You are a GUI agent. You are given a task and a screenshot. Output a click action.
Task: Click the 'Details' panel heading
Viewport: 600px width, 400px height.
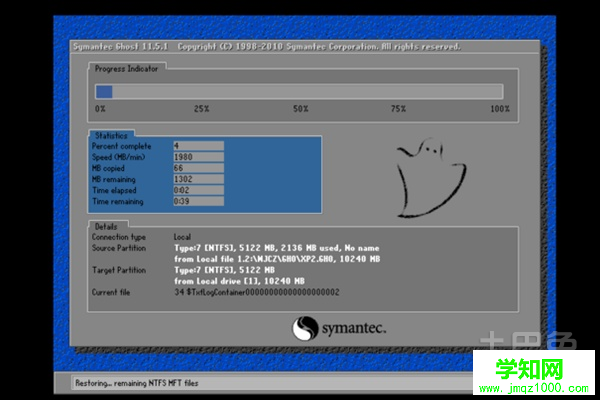pyautogui.click(x=106, y=226)
